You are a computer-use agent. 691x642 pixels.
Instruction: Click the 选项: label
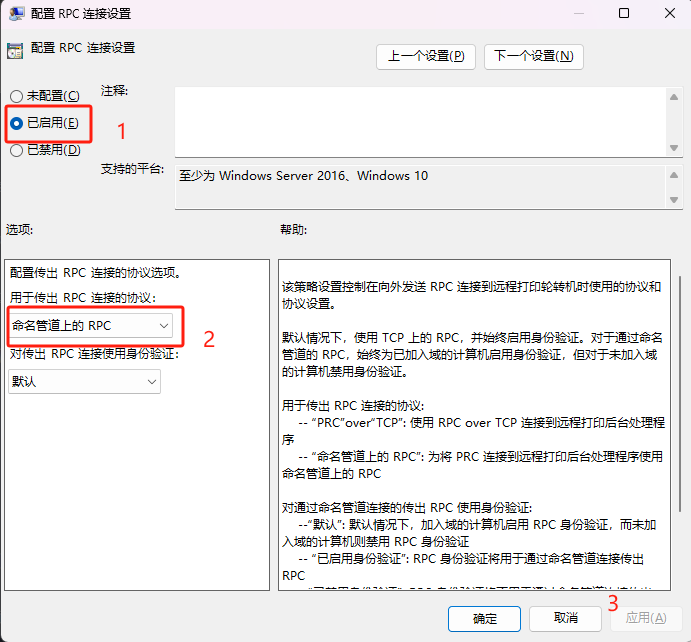19,230
